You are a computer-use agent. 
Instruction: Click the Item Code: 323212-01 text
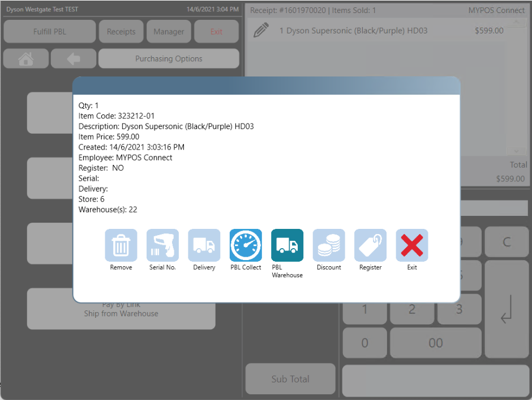117,116
